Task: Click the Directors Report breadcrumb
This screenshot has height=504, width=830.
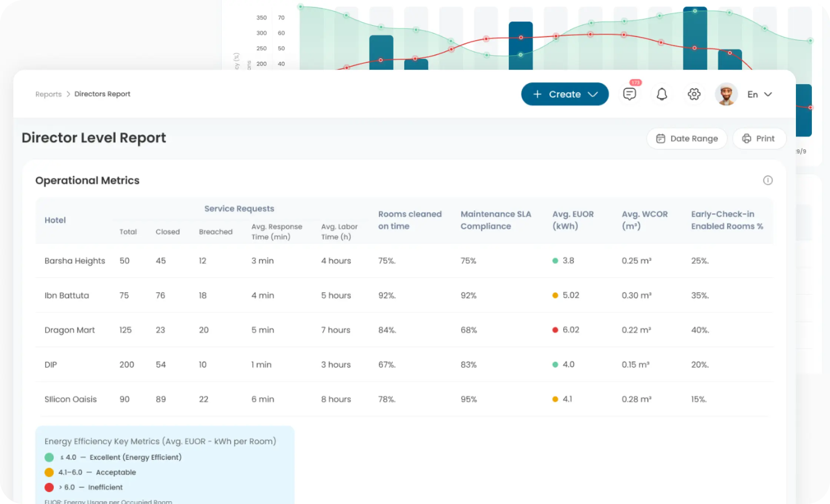Action: pos(102,94)
